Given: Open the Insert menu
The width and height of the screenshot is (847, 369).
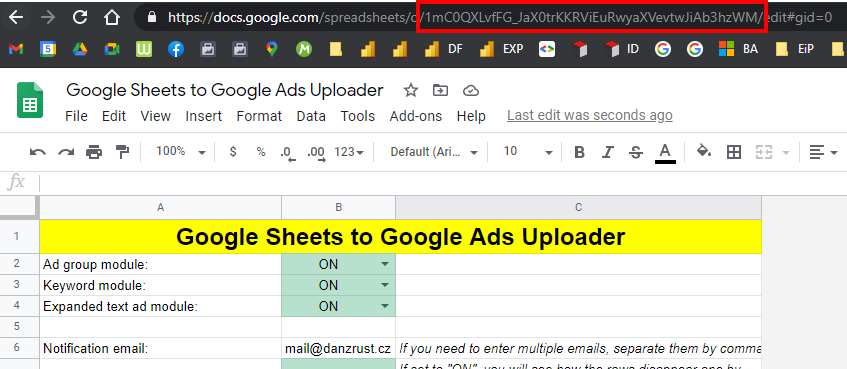Looking at the screenshot, I should (204, 116).
